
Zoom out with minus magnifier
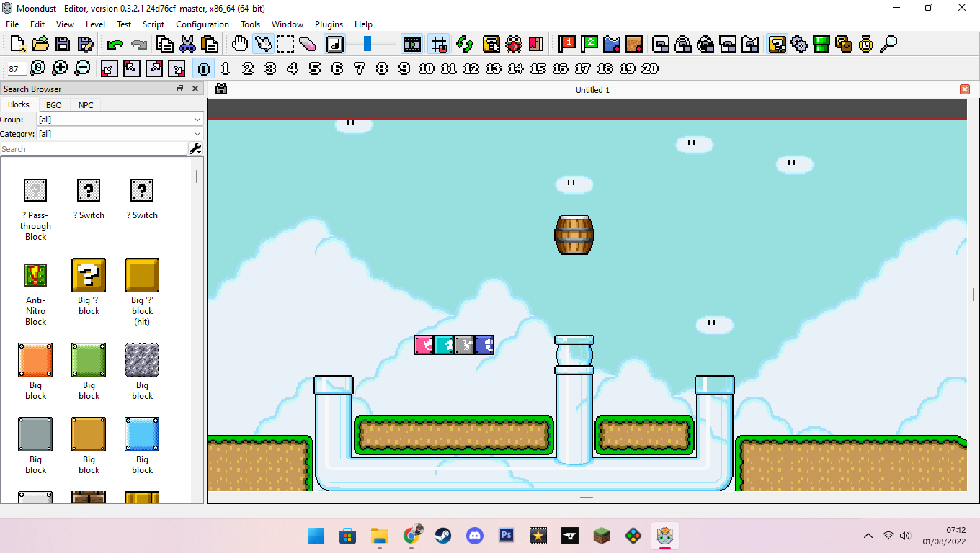82,68
